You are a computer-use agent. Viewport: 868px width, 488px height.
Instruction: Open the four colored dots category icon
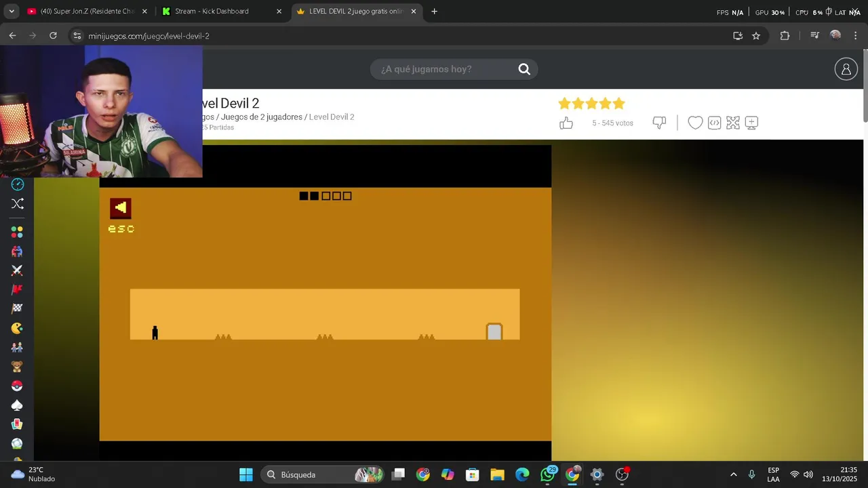18,232
